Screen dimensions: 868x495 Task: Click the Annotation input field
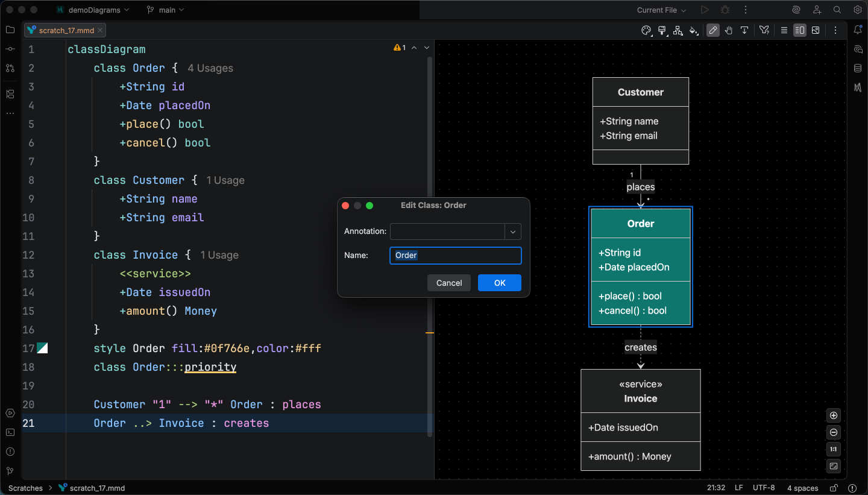[x=448, y=232]
